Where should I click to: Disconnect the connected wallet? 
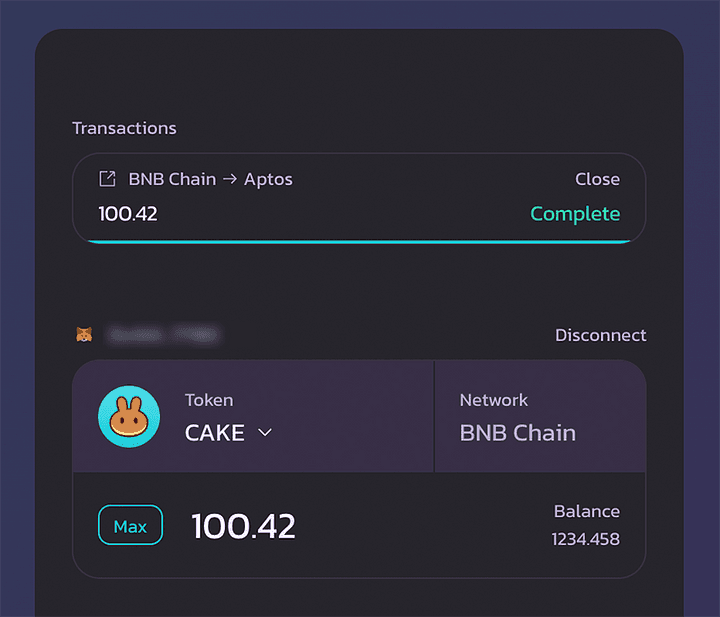point(600,335)
